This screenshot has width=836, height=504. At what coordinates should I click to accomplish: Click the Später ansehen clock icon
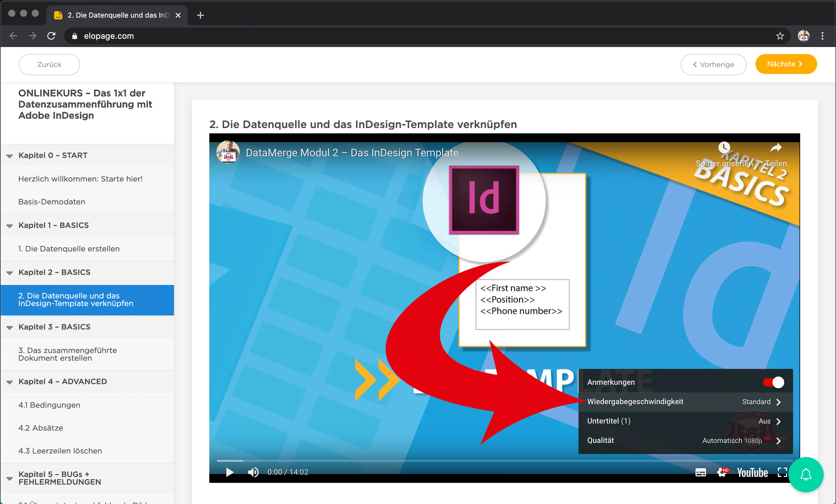[724, 148]
